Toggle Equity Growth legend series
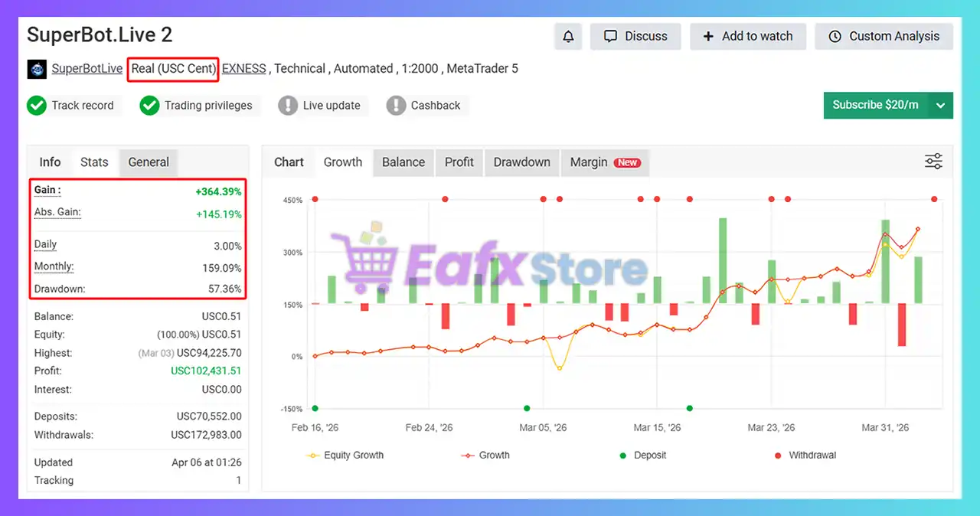This screenshot has height=516, width=980. point(345,455)
